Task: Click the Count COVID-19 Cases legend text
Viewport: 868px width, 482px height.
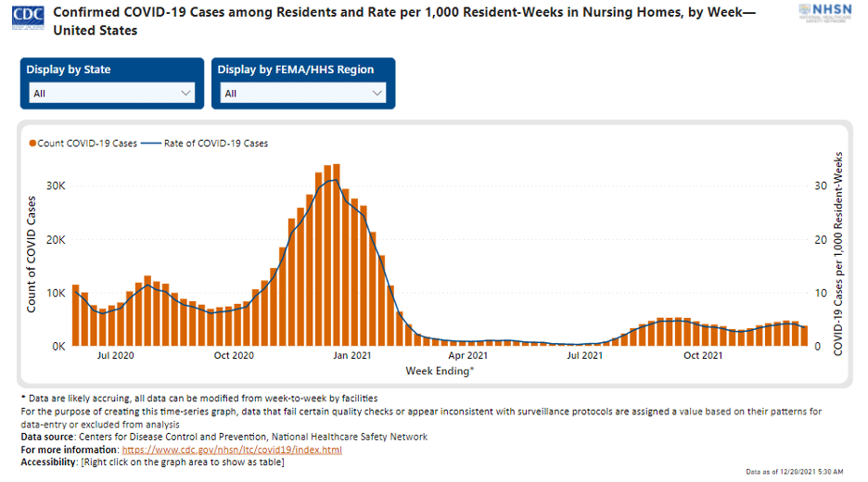Action: pyautogui.click(x=87, y=144)
